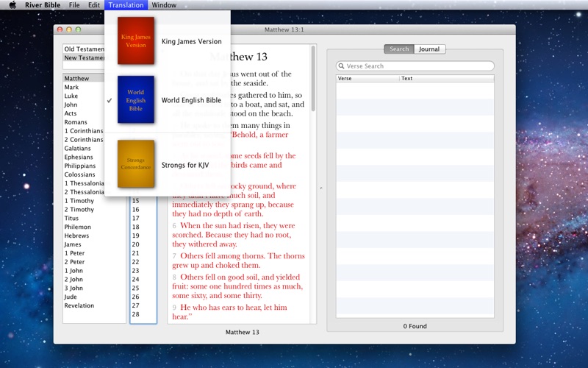This screenshot has height=368, width=588.
Task: Close the open Translation menu
Action: (126, 5)
